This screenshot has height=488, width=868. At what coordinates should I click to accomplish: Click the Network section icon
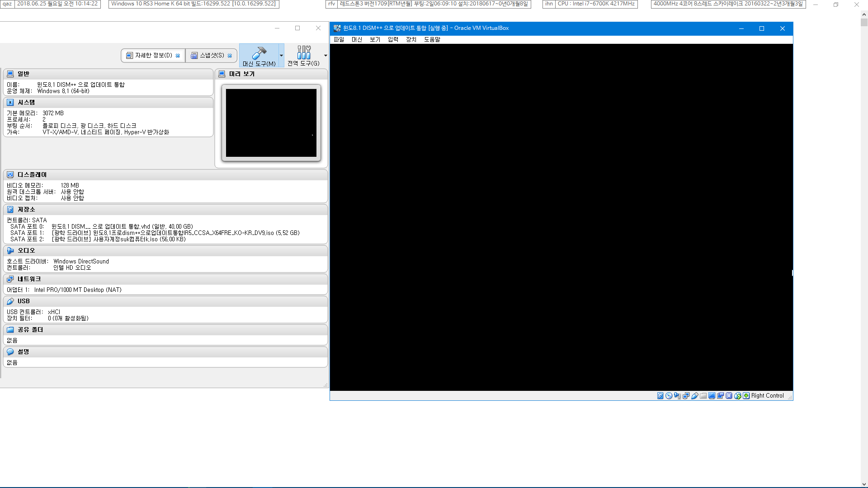click(x=10, y=279)
